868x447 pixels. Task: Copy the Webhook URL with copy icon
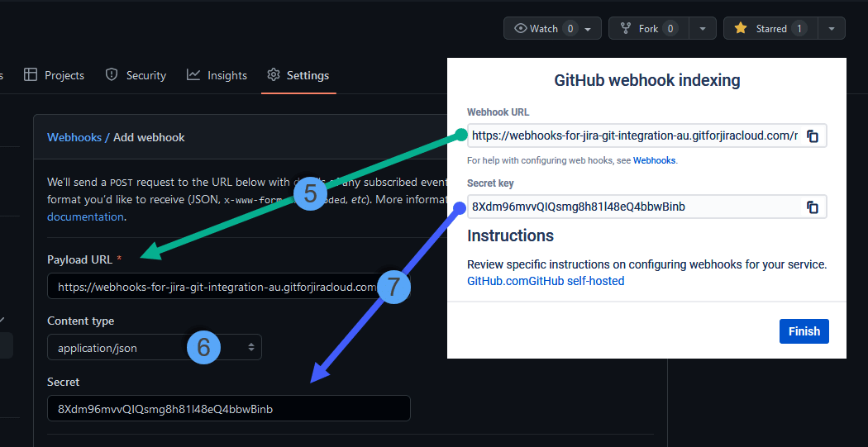(x=812, y=136)
